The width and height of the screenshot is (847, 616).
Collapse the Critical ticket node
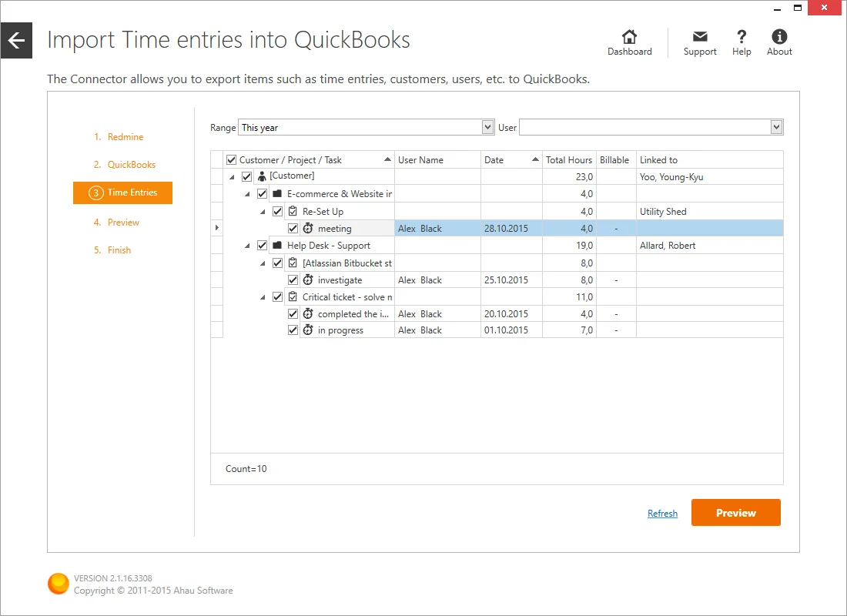pos(263,297)
